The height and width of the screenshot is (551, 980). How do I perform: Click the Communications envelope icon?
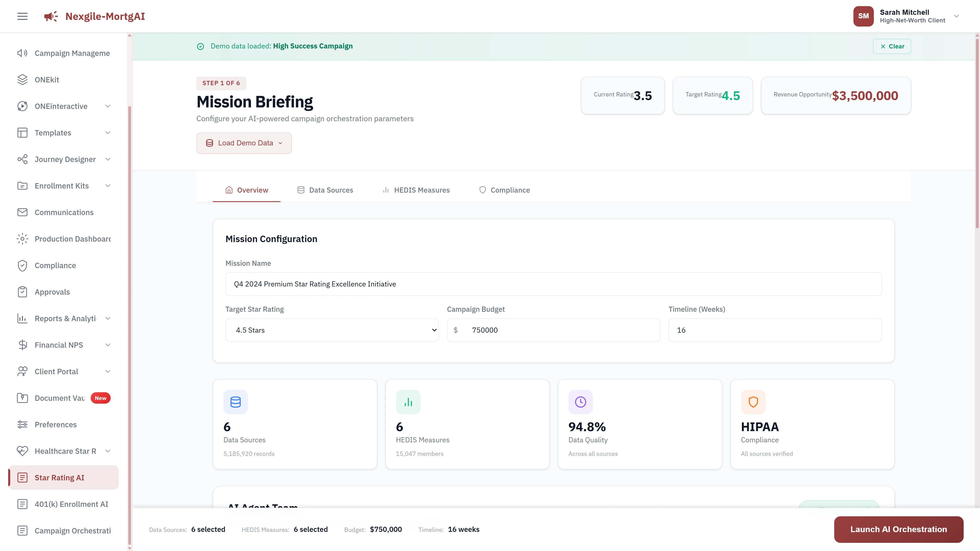pyautogui.click(x=22, y=212)
